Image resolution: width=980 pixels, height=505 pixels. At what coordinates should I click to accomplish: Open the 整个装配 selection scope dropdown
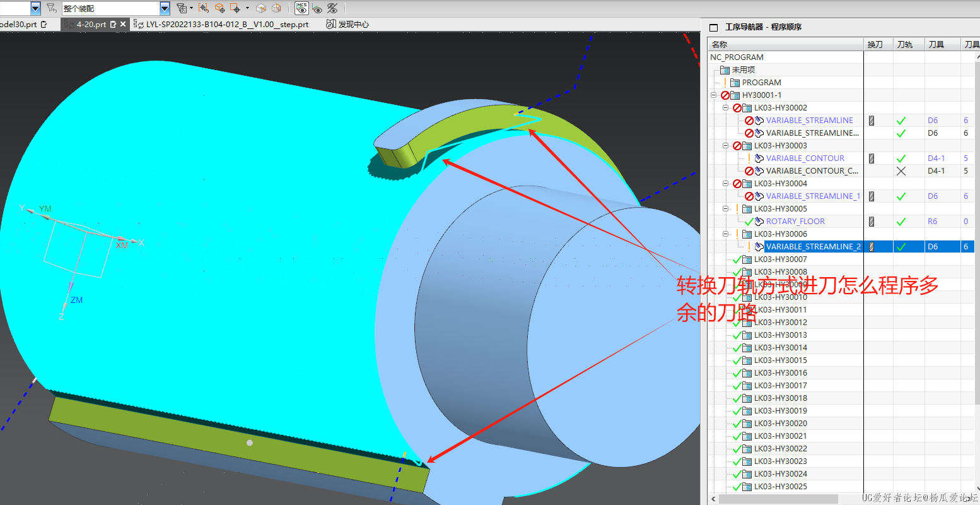click(165, 8)
